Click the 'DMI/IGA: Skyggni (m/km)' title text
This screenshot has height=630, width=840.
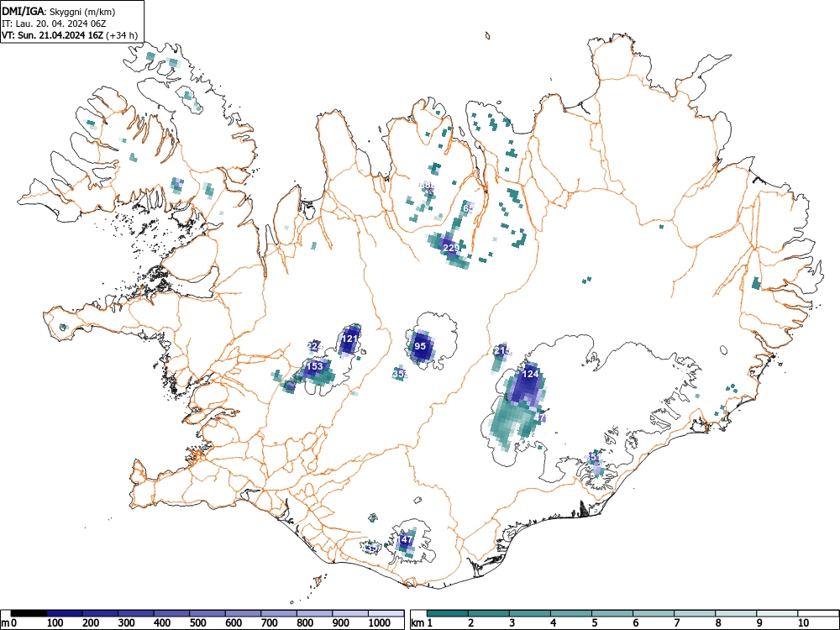(59, 12)
